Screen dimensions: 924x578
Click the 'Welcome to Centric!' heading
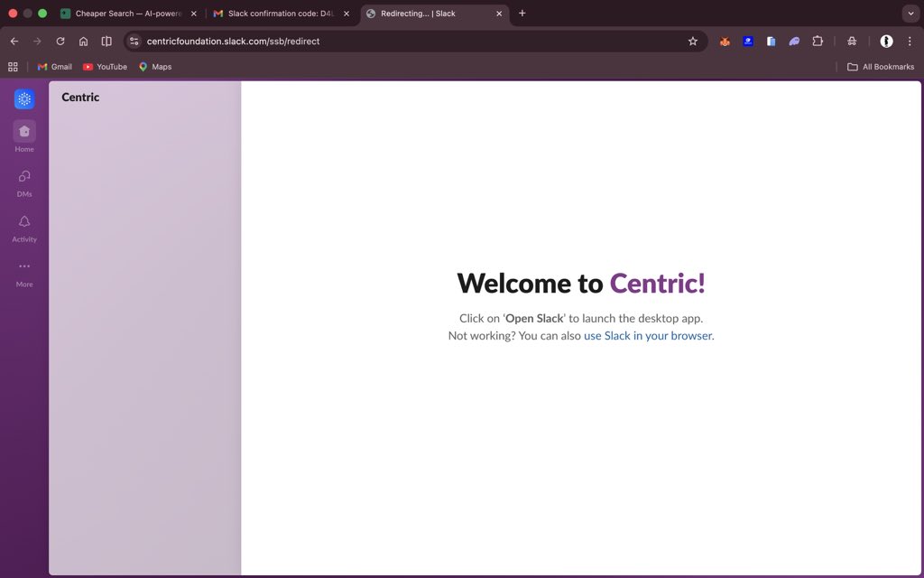coord(581,283)
